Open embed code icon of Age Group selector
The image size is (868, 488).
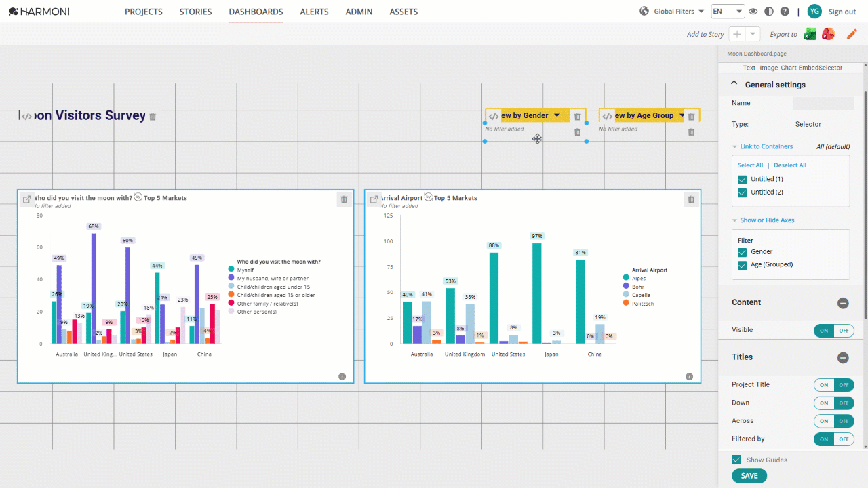coord(608,117)
